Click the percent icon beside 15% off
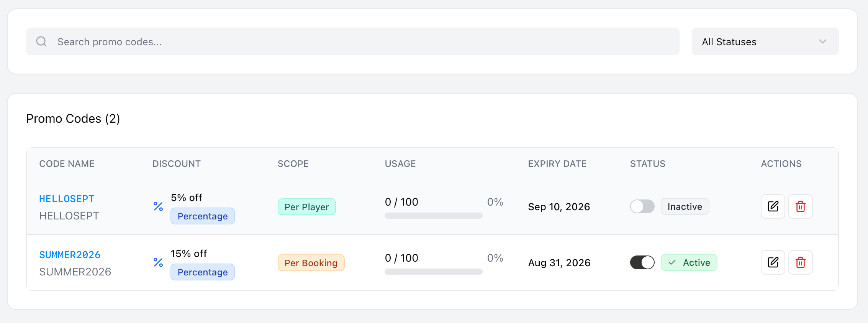The width and height of the screenshot is (868, 323). (158, 262)
